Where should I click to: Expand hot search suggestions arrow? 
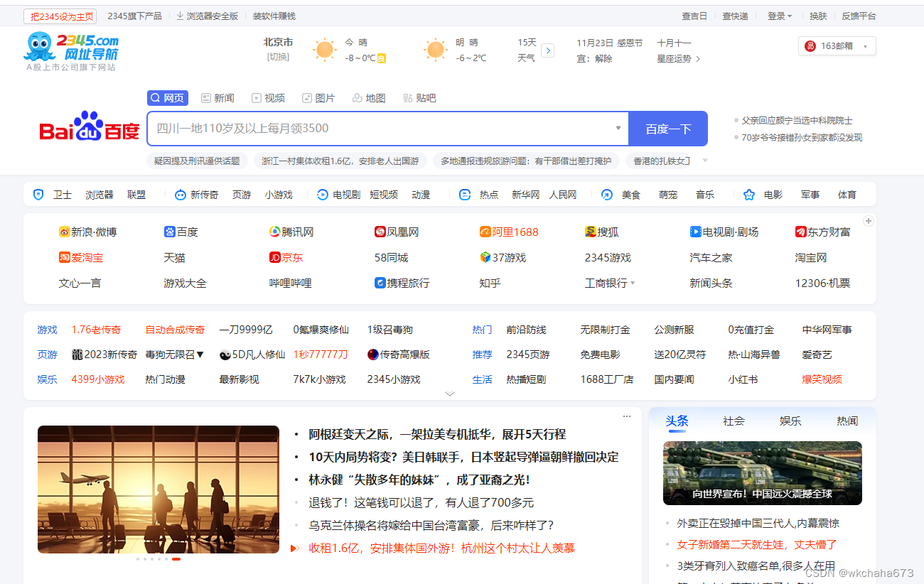[705, 161]
